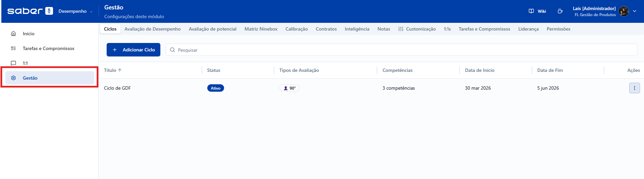The image size is (644, 179).
Task: Click the Adicionar Ciclo button
Action: click(x=133, y=50)
